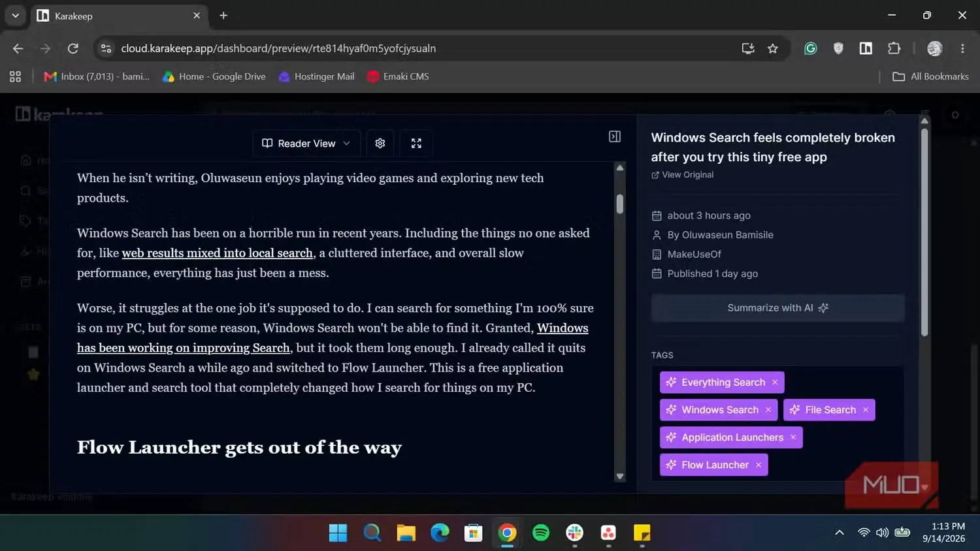Viewport: 980px width, 551px height.
Task: Remove the Everything Search tag
Action: pyautogui.click(x=775, y=383)
